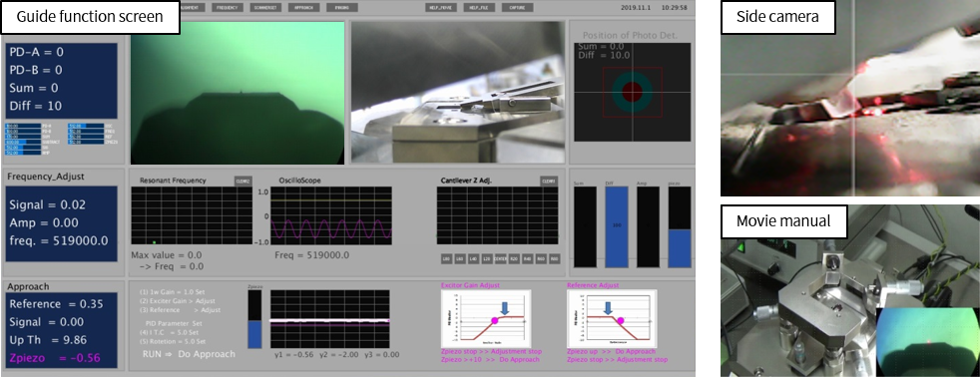Viewport: 980px width, 377px height.
Task: Select the R40 cantilever offset button
Action: pos(528,259)
